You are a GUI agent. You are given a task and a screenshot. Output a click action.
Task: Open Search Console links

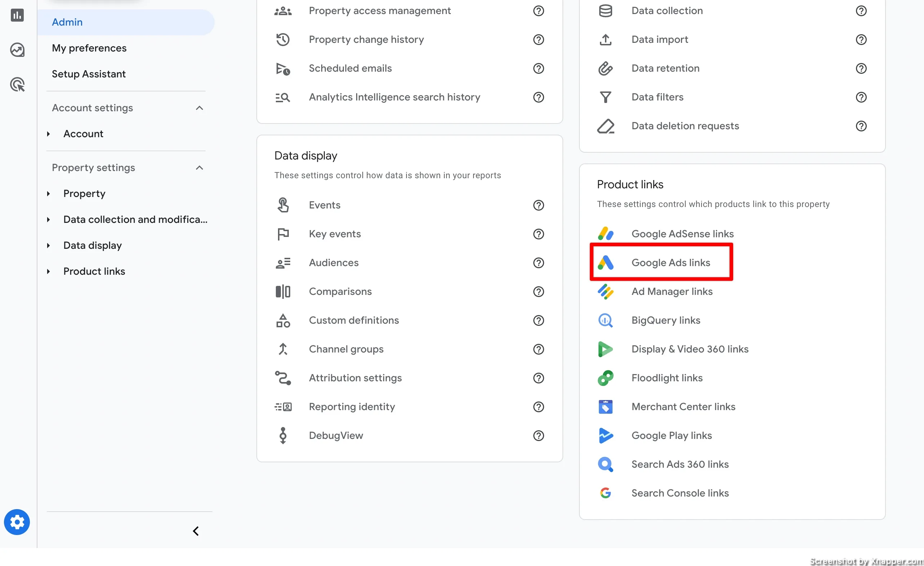(x=680, y=493)
